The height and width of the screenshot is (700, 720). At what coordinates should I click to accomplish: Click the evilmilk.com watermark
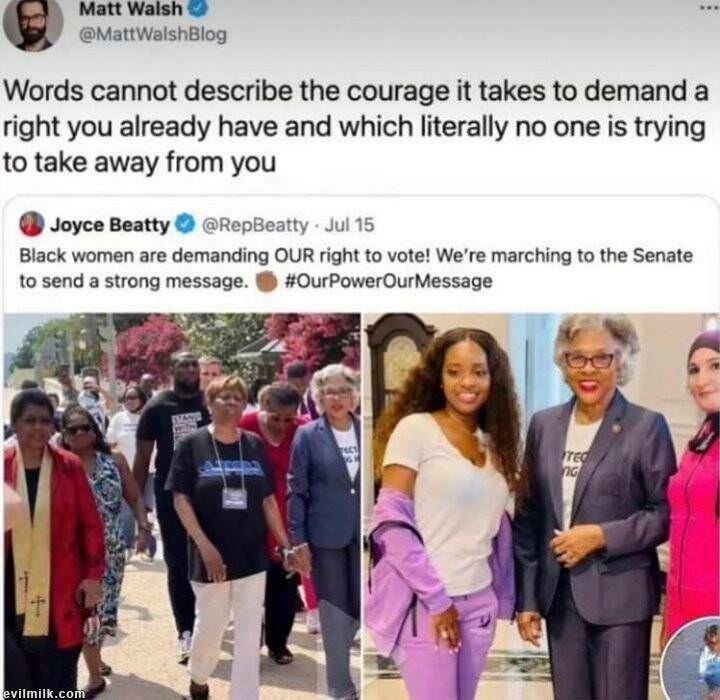(43, 693)
